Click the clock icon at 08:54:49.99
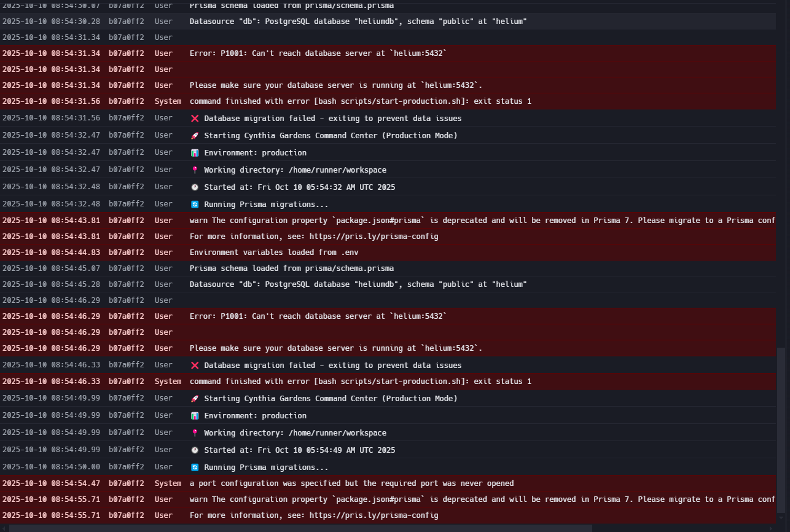The image size is (790, 532). point(195,450)
